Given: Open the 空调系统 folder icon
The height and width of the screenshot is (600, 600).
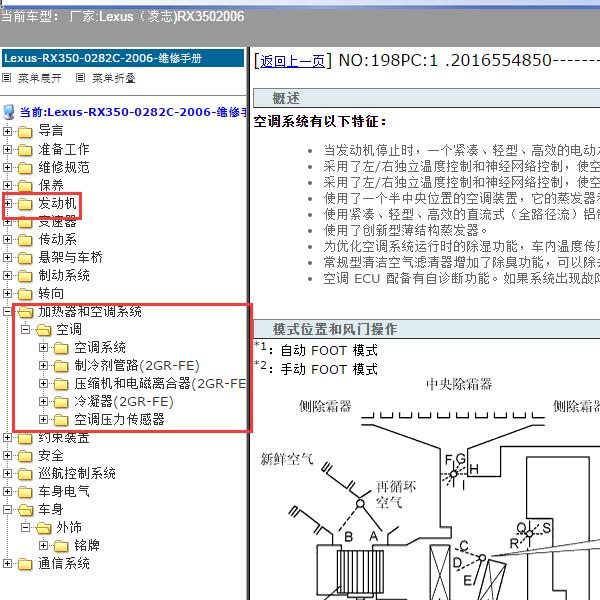Looking at the screenshot, I should coord(61,348).
